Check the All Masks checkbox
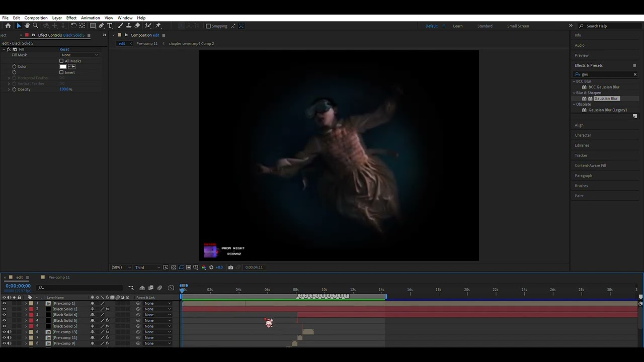 coord(61,61)
